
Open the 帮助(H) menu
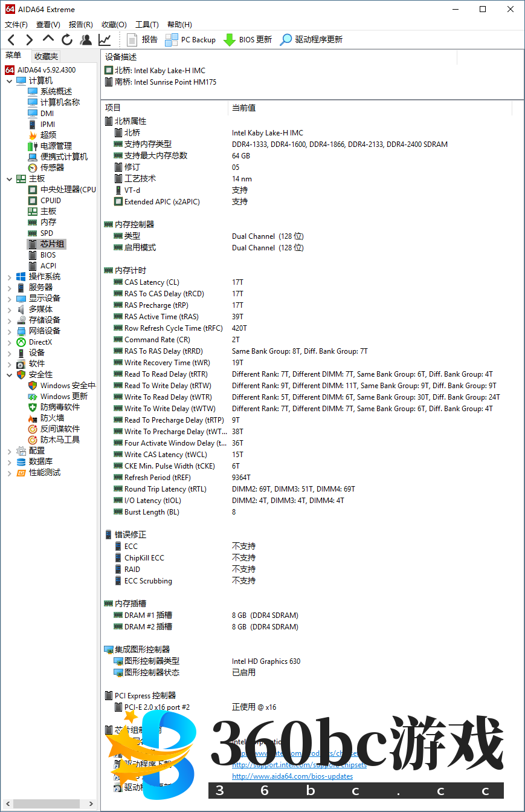pos(179,25)
